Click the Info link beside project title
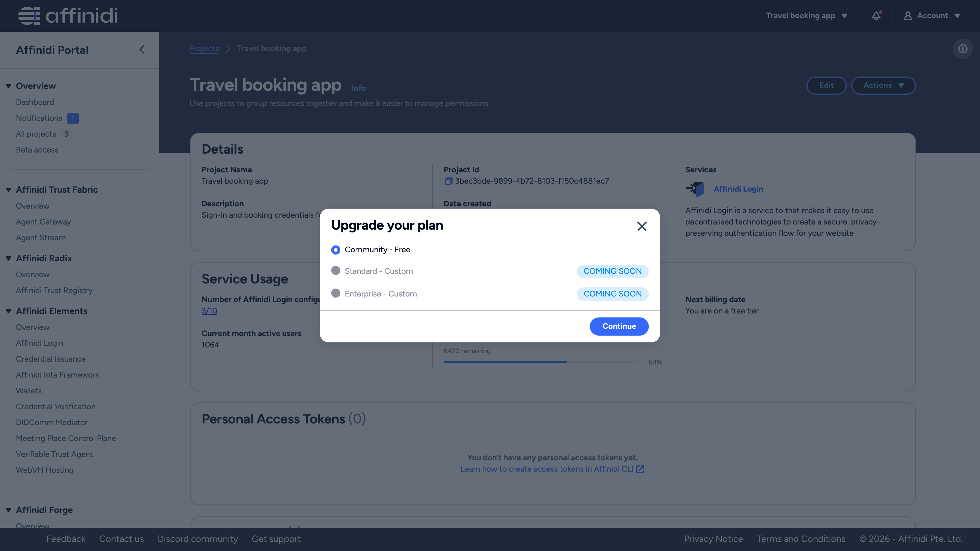Screen dimensions: 980x551 (x=359, y=88)
